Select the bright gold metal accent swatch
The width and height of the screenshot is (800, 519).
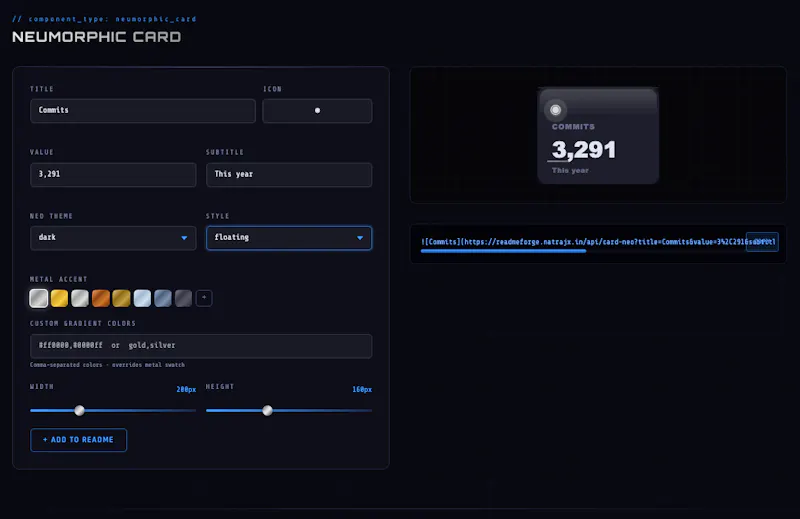click(x=59, y=299)
